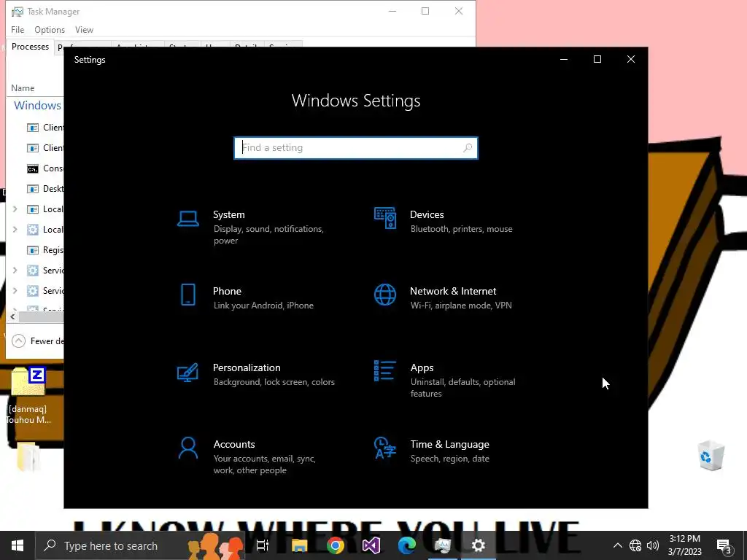Open the Network & Internet globe icon

tap(385, 295)
